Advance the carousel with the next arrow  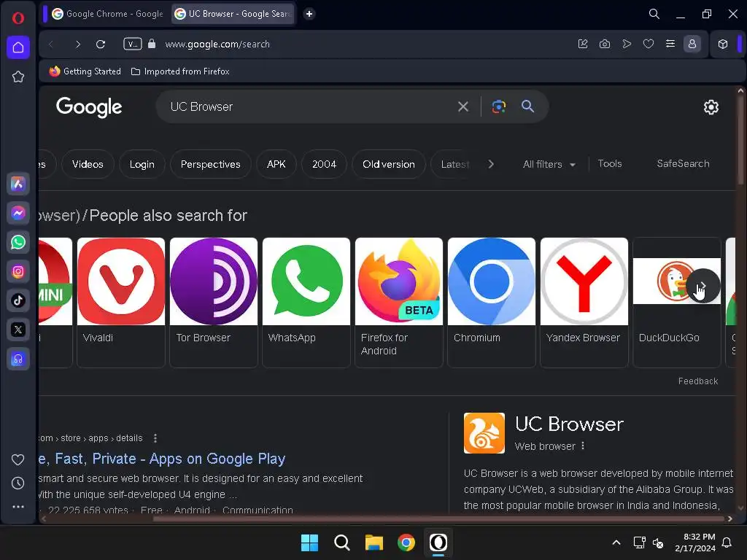703,286
